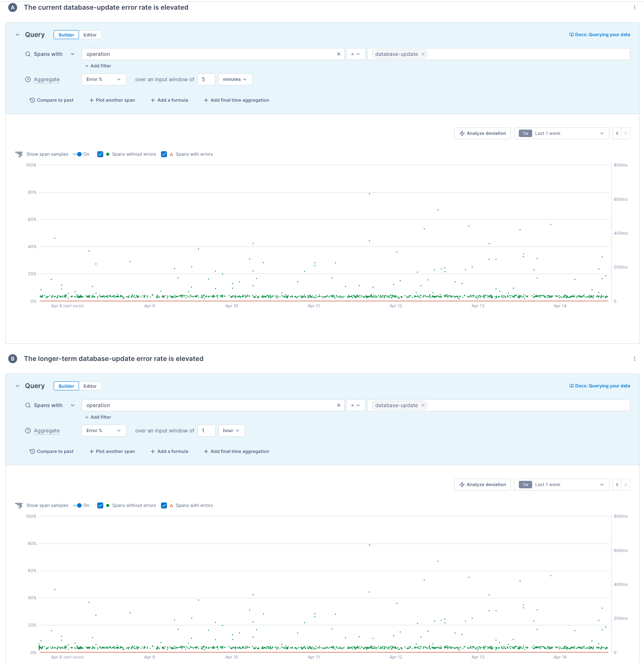
Task: Open the minutes unit dropdown
Action: 235,79
